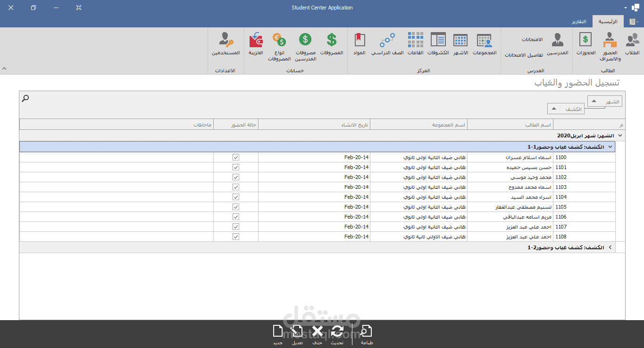
Task: Open المجموعات groups icon
Action: pos(484,44)
